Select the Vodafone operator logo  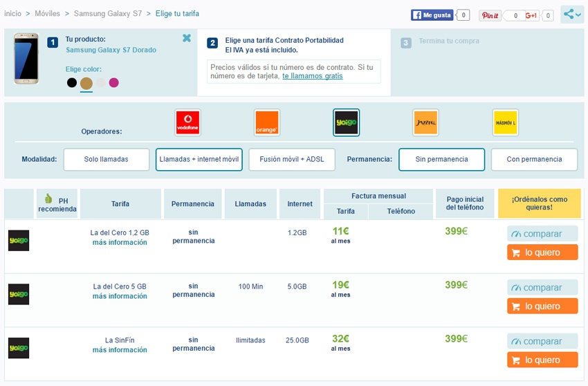pyautogui.click(x=187, y=122)
